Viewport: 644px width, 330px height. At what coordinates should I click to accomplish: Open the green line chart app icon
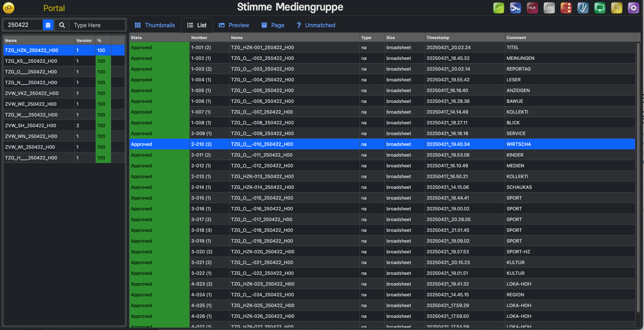tap(498, 8)
